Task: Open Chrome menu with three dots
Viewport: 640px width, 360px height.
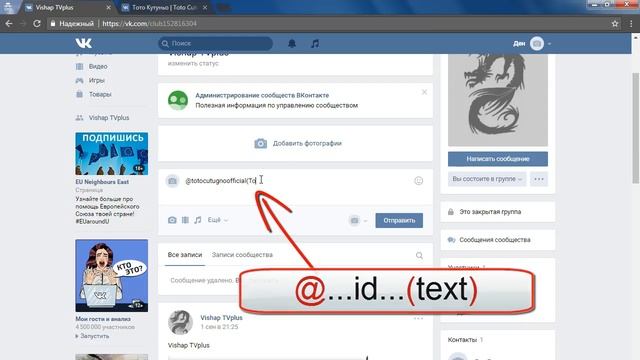Action: (x=631, y=24)
